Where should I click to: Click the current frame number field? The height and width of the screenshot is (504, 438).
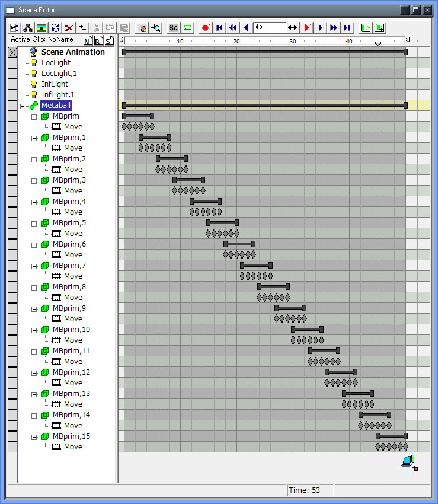[x=270, y=28]
